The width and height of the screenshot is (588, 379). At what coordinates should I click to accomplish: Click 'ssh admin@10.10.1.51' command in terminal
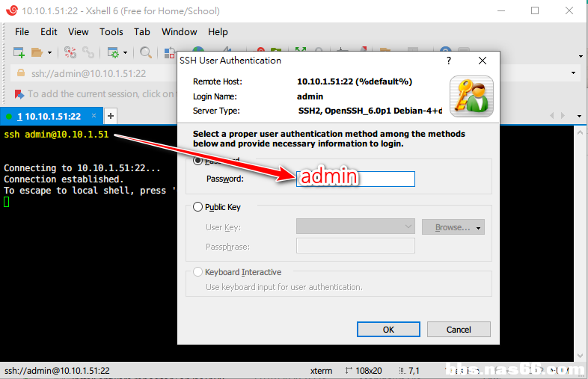(56, 135)
